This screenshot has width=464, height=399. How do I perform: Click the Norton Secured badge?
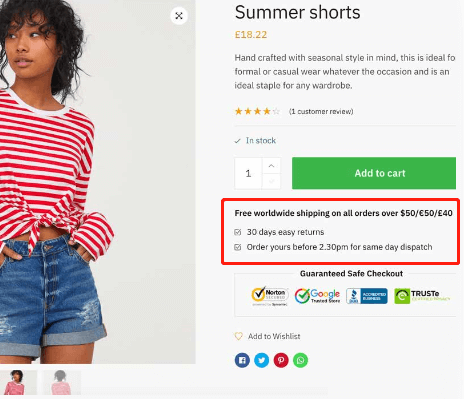(270, 296)
